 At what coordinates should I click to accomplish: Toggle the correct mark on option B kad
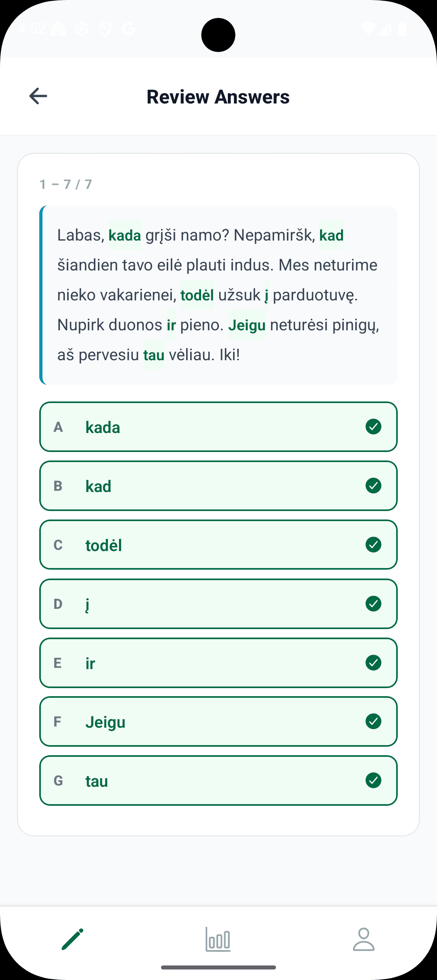(373, 486)
